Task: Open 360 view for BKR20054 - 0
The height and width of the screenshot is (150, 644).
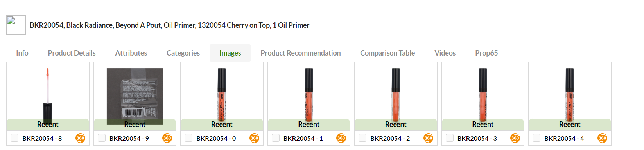Action: coord(254,138)
